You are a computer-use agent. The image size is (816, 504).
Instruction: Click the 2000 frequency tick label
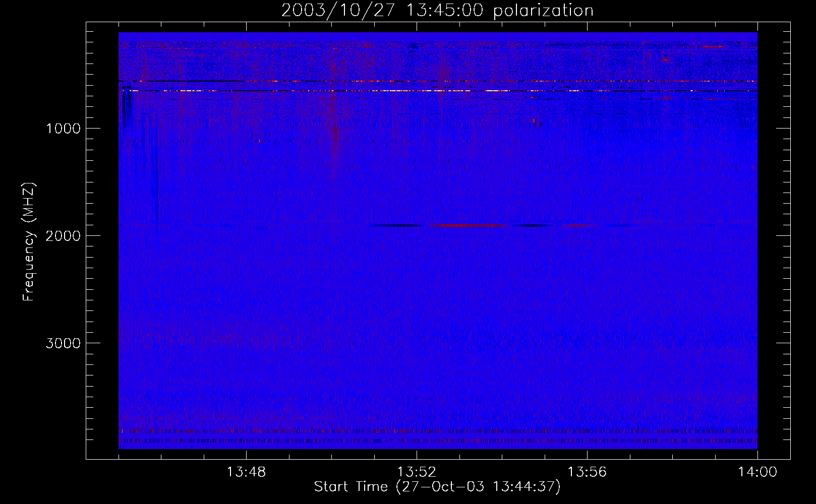[63, 236]
